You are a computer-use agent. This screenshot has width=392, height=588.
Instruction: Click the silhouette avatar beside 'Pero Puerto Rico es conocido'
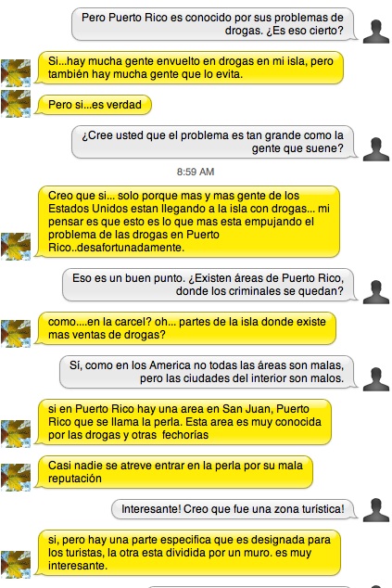(376, 32)
